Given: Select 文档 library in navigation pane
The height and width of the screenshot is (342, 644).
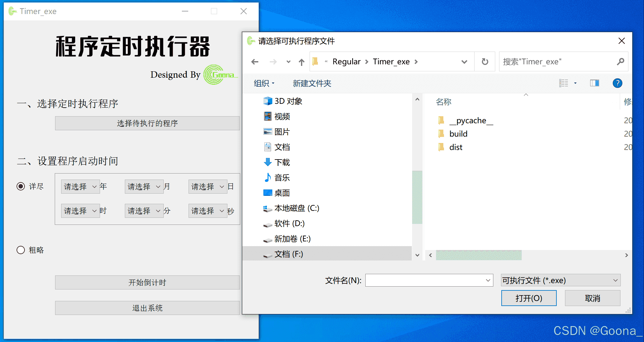Looking at the screenshot, I should [x=277, y=147].
